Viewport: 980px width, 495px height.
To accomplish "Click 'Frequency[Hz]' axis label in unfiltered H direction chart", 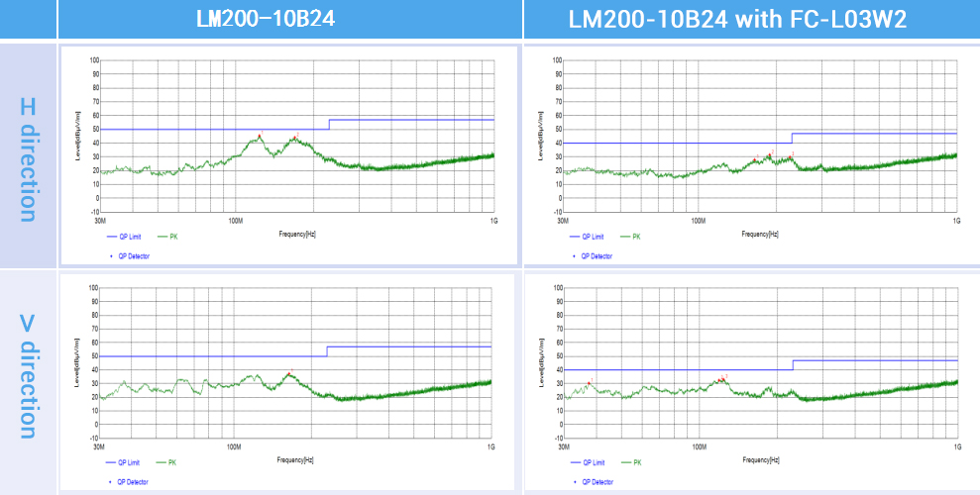I will pyautogui.click(x=297, y=234).
